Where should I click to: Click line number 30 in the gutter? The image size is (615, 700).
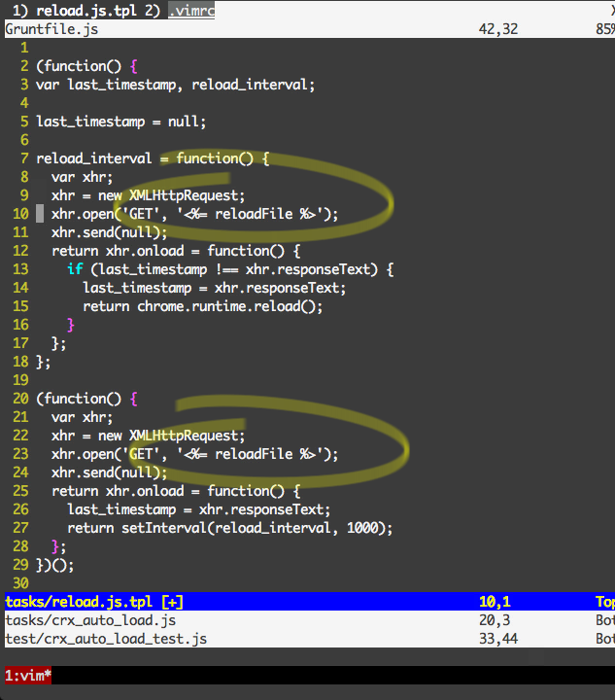point(20,583)
